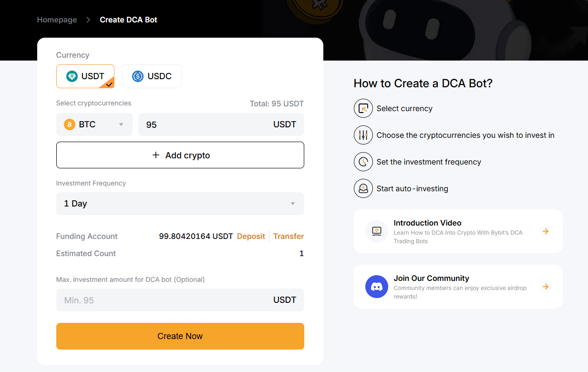Click the choose cryptocurrencies sliders icon
Screen dimensions: 588x372
tap(363, 135)
